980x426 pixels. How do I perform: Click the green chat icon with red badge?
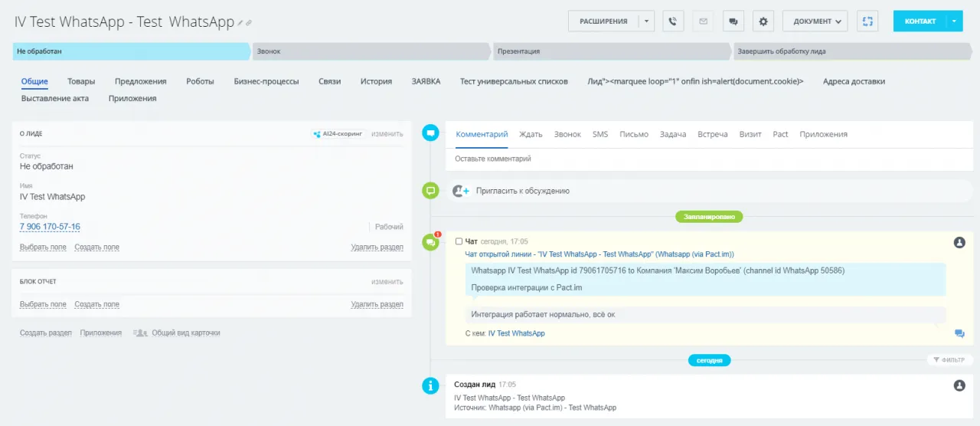tap(431, 242)
